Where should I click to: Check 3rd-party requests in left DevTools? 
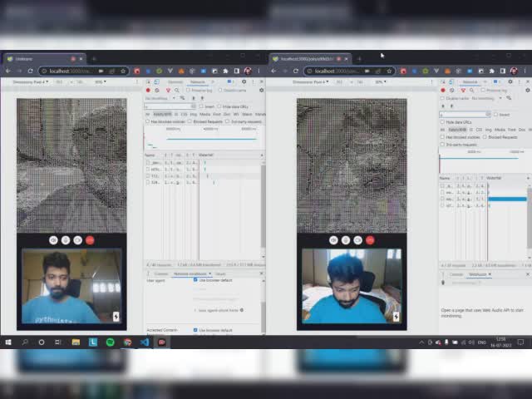tap(228, 121)
